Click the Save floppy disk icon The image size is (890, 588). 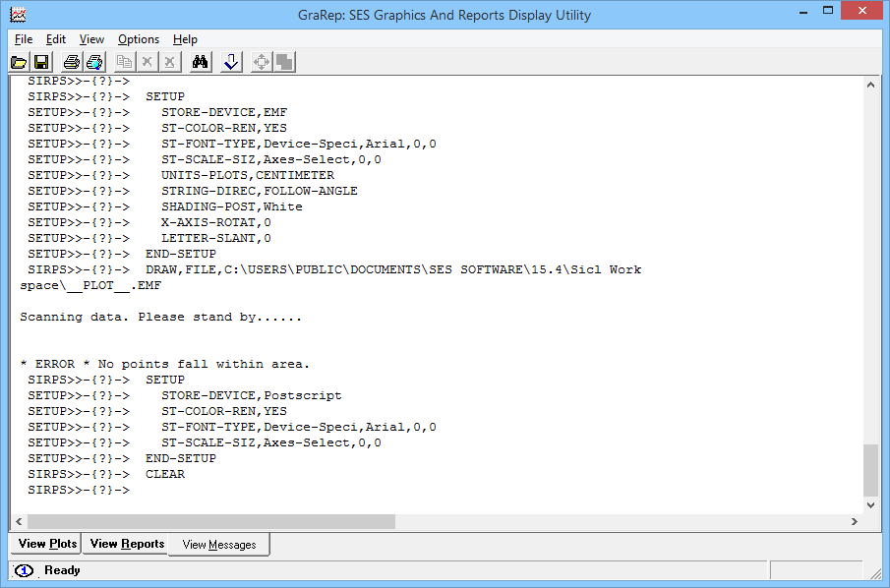41,62
